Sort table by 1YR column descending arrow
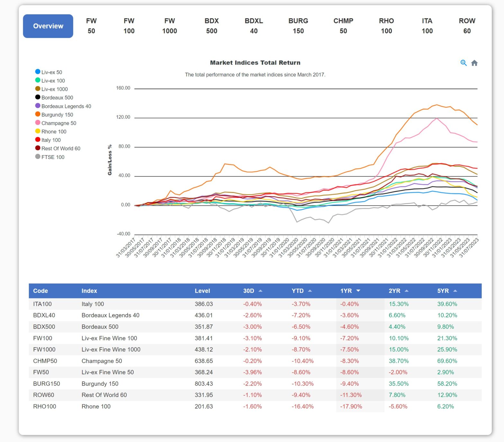 pyautogui.click(x=358, y=291)
